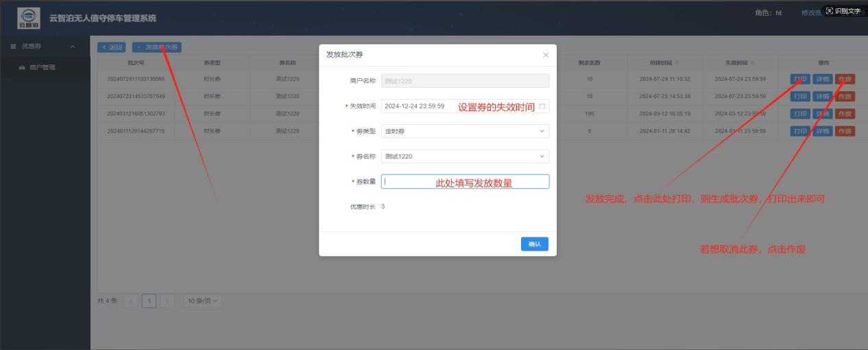The width and height of the screenshot is (868, 350).
Task: Click the 失效时间 date input field
Action: coord(465,106)
